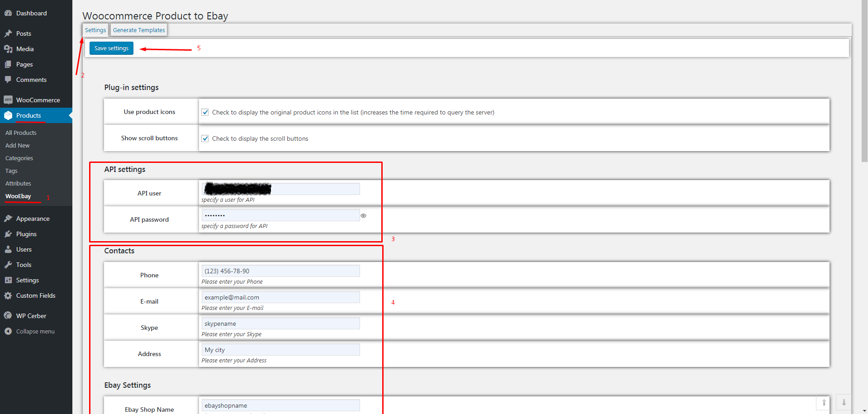Viewport: 868px width, 414px height.
Task: Click the E-mail input field
Action: coord(280,297)
